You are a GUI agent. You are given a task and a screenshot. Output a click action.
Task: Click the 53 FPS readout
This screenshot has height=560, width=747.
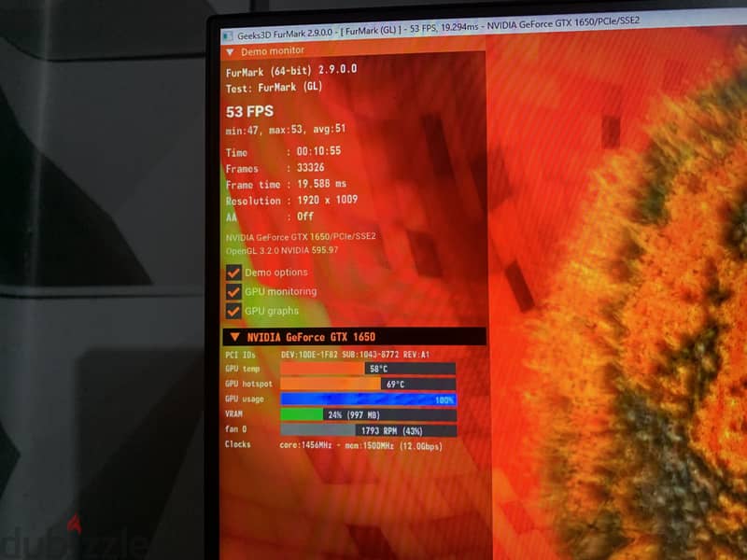coord(249,112)
